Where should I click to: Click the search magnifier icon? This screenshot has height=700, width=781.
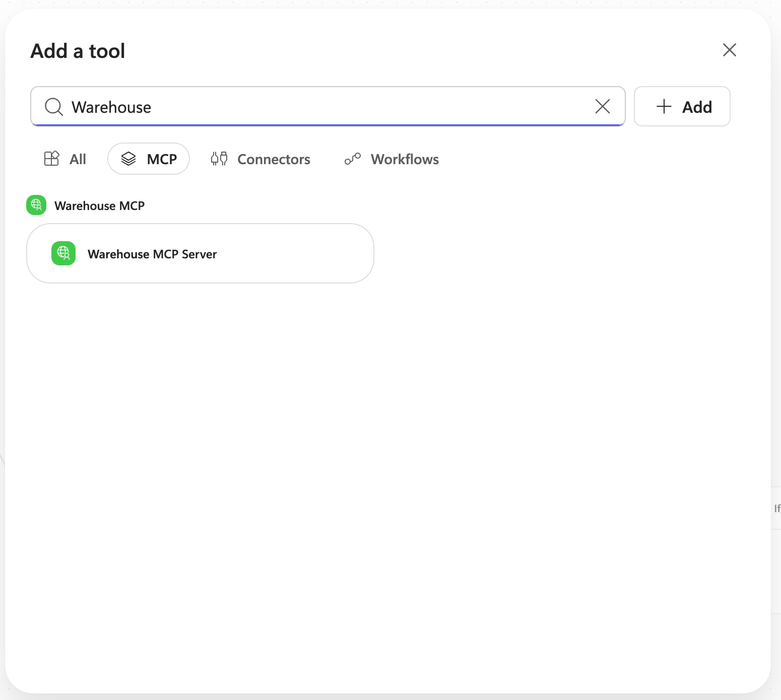[53, 107]
